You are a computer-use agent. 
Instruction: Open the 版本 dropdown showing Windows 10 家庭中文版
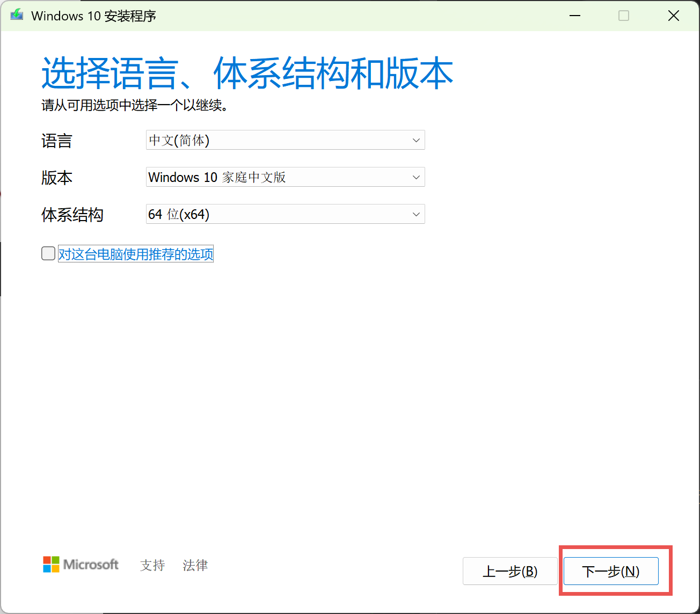[x=286, y=177]
